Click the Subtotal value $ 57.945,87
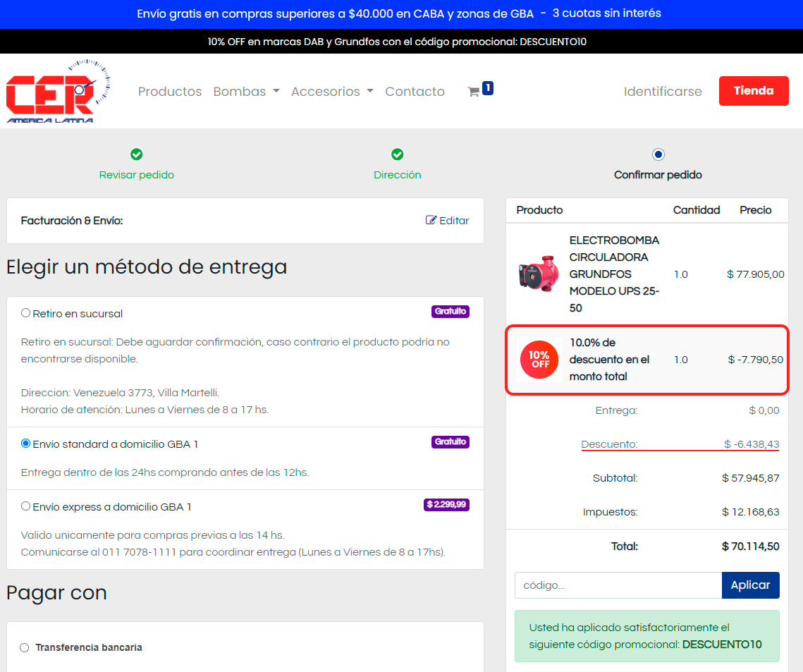This screenshot has height=672, width=803. 750,478
